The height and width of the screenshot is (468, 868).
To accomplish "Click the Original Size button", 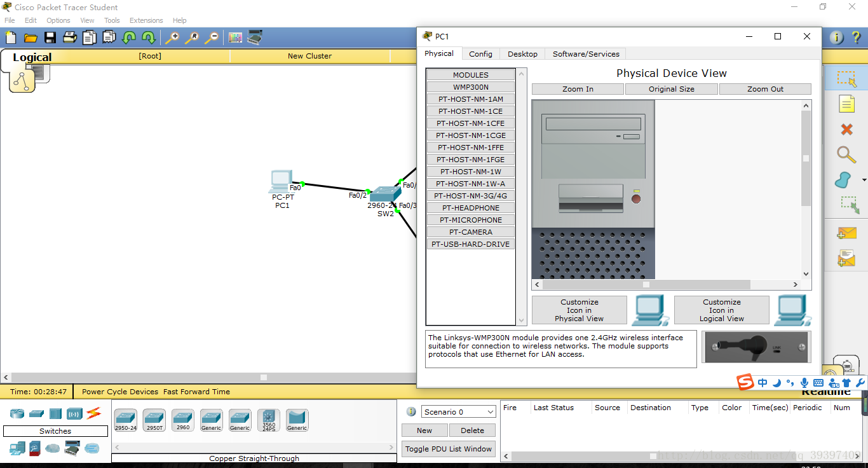I will point(672,89).
